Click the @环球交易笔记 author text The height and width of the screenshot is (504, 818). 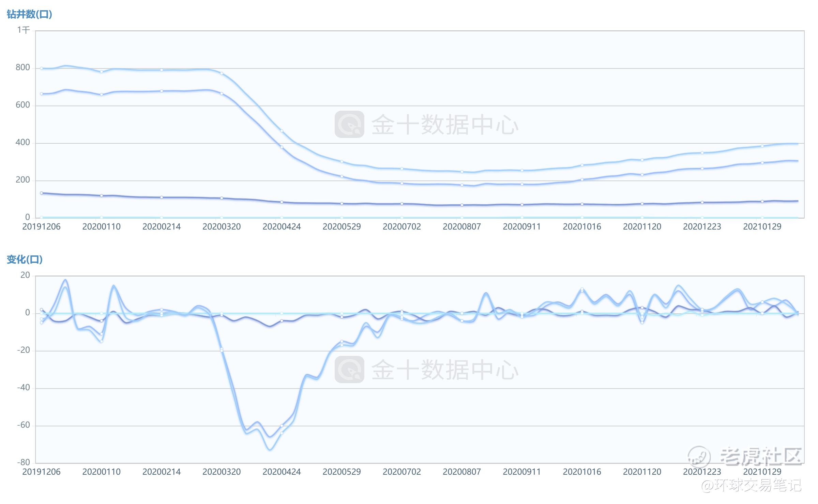click(751, 485)
